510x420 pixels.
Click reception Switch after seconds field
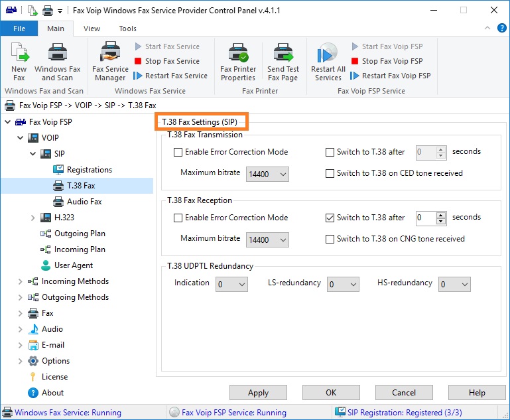426,218
